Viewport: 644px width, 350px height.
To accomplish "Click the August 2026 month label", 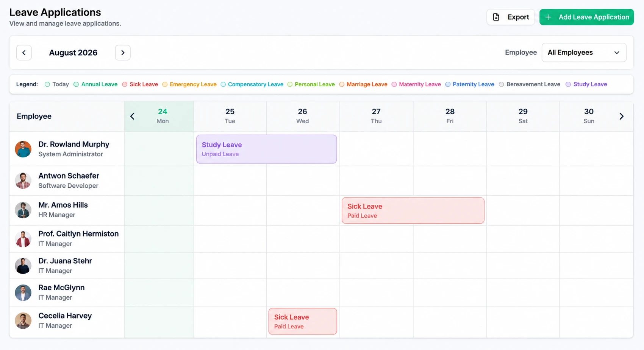I will pyautogui.click(x=73, y=53).
